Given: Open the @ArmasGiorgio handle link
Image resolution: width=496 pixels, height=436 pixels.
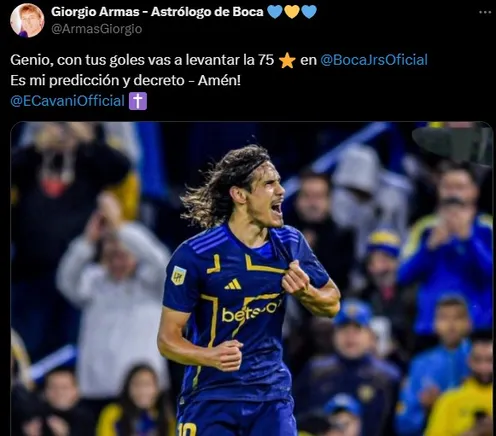Looking at the screenshot, I should (97, 29).
